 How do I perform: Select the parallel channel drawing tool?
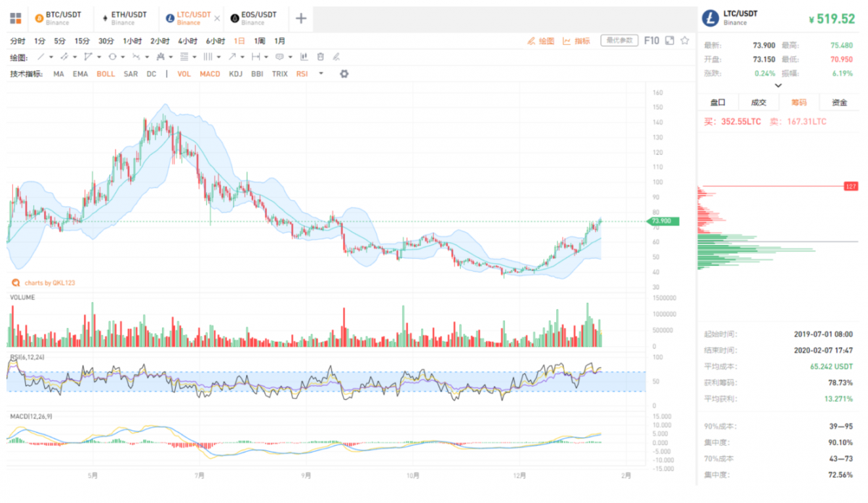64,56
